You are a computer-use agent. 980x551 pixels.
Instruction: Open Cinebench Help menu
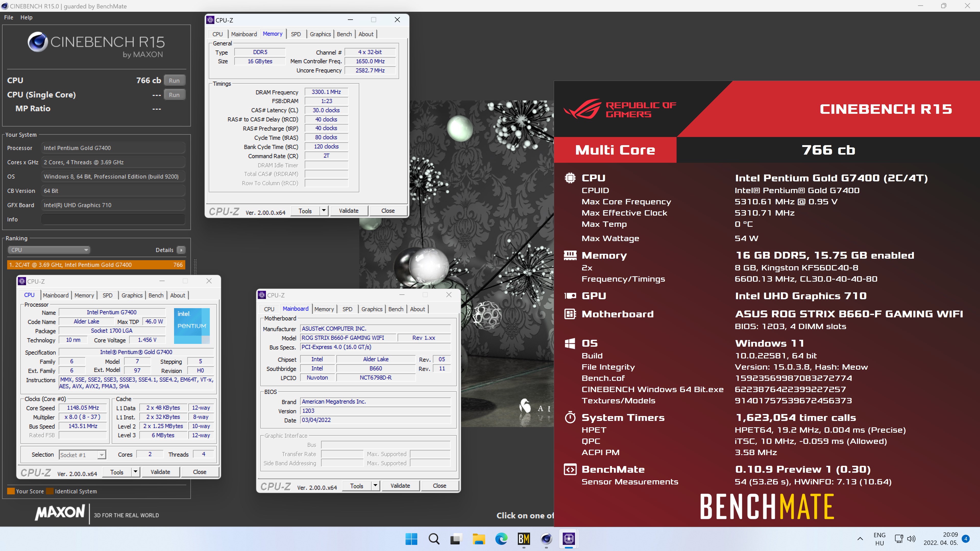point(26,17)
